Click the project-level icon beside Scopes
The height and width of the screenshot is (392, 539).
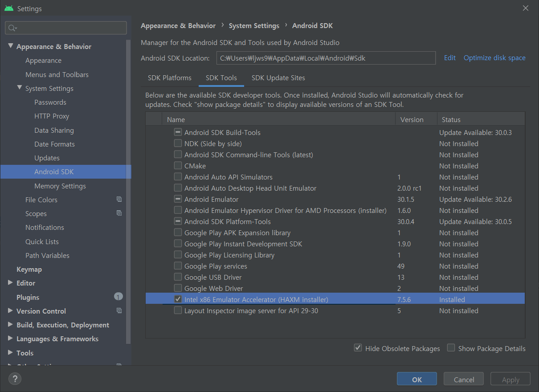point(119,213)
